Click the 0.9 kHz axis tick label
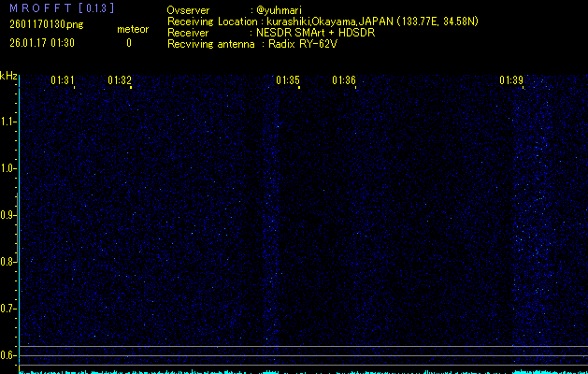This screenshot has width=588, height=374. (x=7, y=215)
